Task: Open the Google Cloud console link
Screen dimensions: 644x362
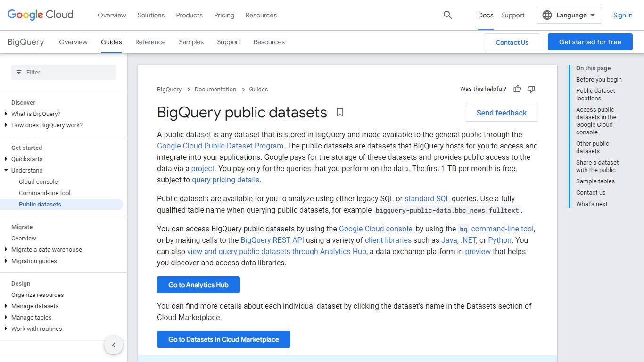Action: click(x=376, y=229)
